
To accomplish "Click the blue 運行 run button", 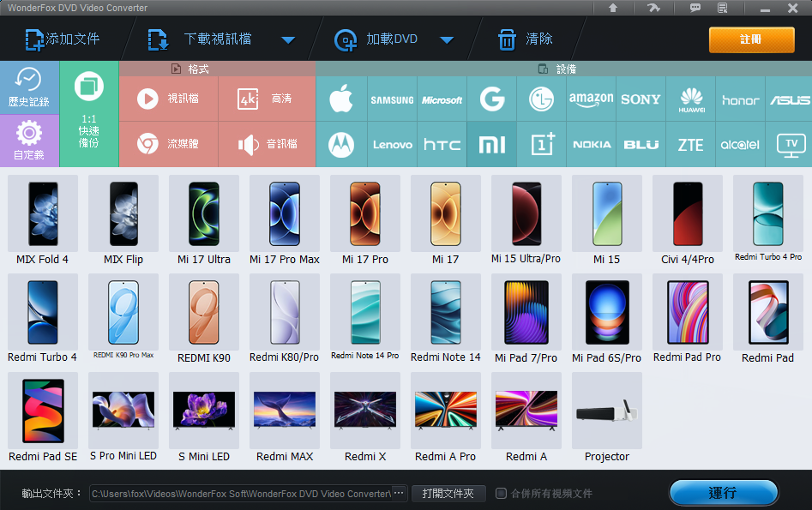I will [723, 493].
